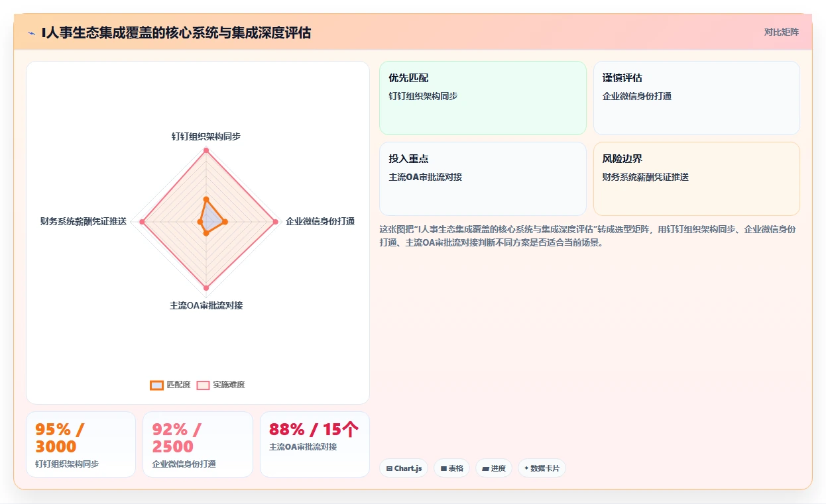Click the bottom pink radar data point
This screenshot has height=504, width=826.
pos(206,287)
